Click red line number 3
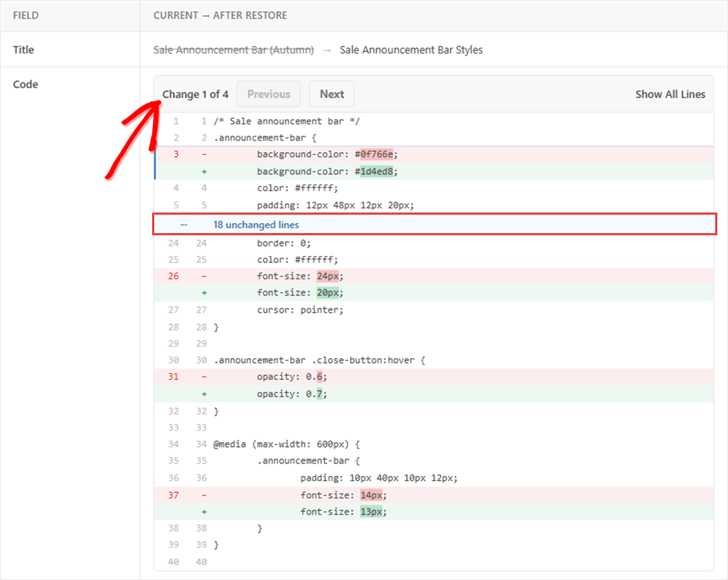Screen dimensions: 728x580 [x=176, y=154]
